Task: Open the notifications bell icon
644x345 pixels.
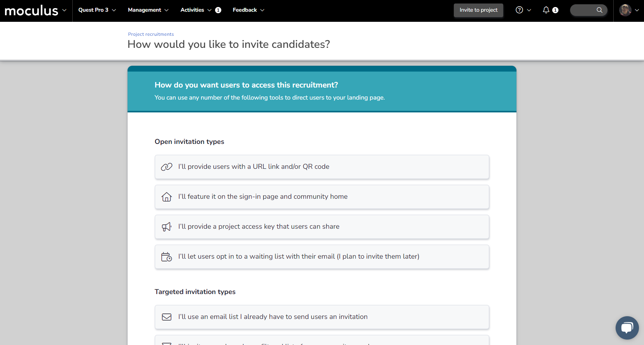Action: pos(546,10)
